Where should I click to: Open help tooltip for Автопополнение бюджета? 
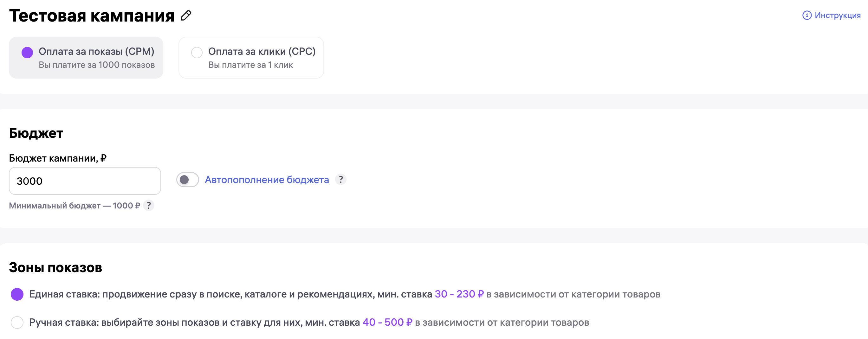click(x=341, y=179)
